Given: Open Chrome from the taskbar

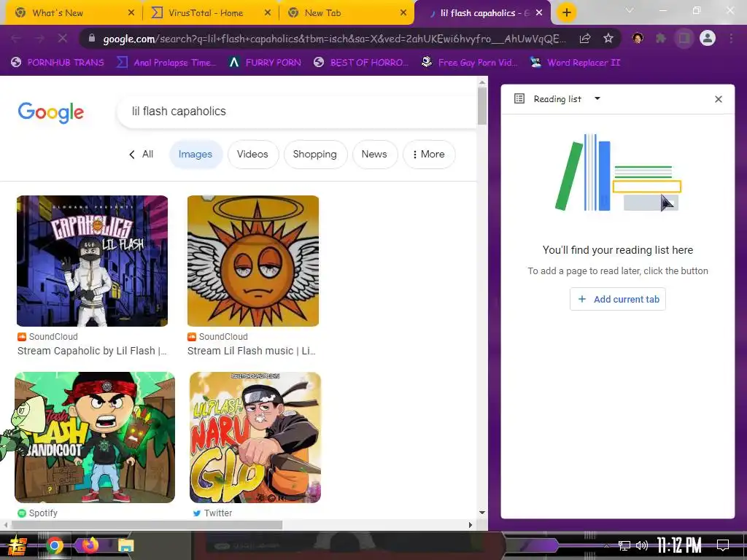Looking at the screenshot, I should pos(54,545).
